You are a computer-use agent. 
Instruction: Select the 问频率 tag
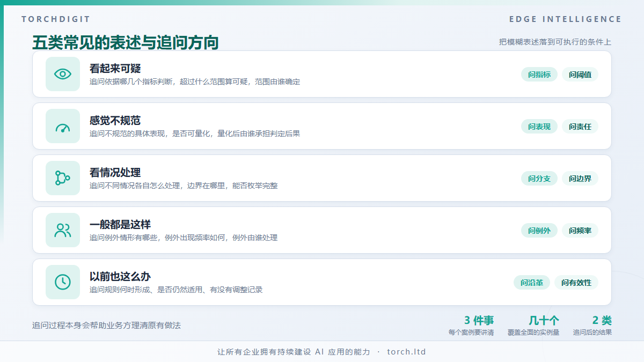580,231
